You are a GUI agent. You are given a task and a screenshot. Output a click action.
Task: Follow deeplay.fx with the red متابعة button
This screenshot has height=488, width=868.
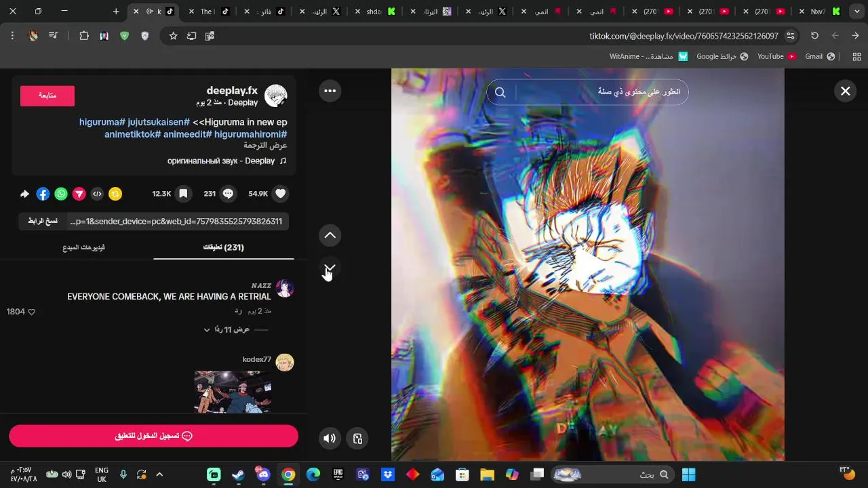click(47, 96)
